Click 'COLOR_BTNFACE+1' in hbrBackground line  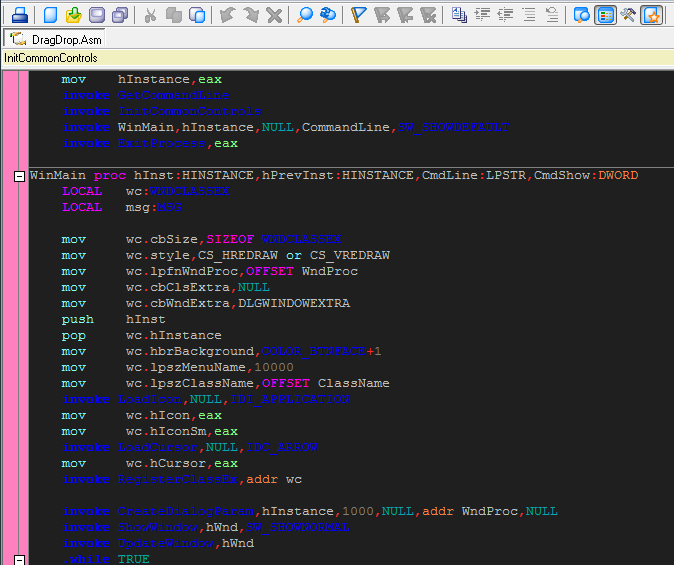pyautogui.click(x=321, y=351)
